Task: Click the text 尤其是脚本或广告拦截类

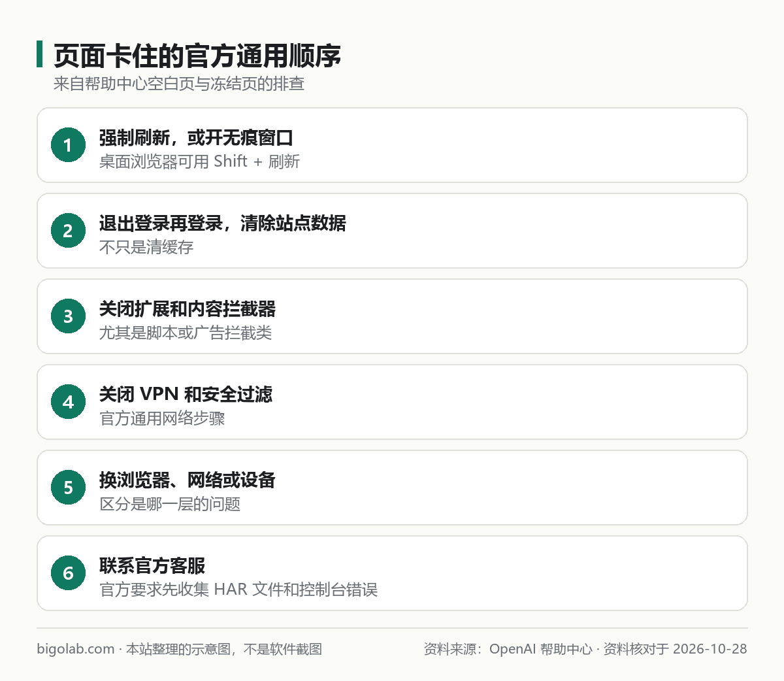Action: [186, 333]
